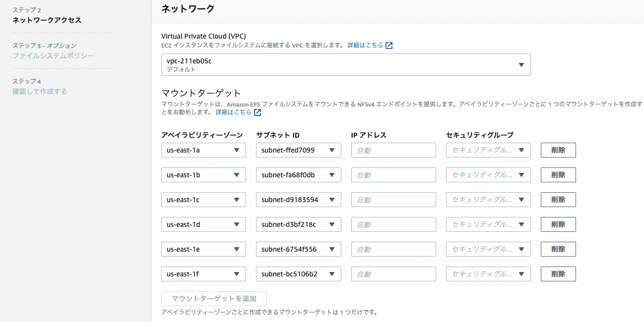Click the IP address field in us-east-1d row
Viewport: 644px width, 322px height.
tap(393, 224)
